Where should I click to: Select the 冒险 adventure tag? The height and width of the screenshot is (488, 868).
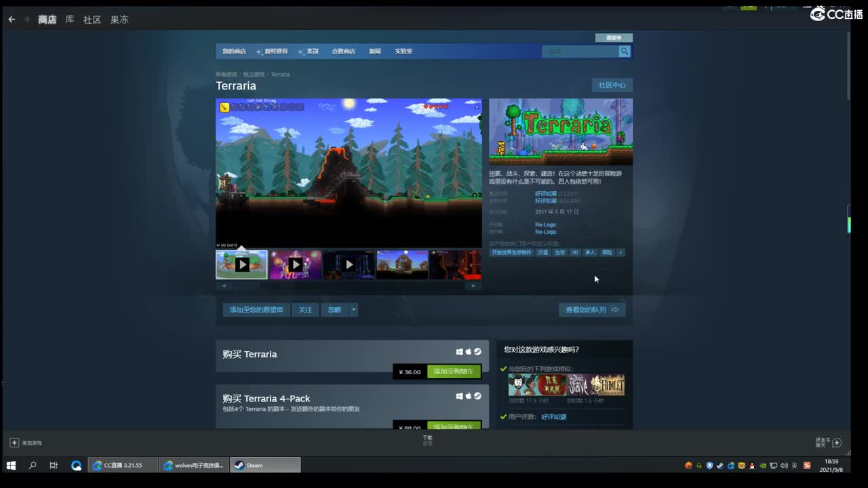(607, 253)
